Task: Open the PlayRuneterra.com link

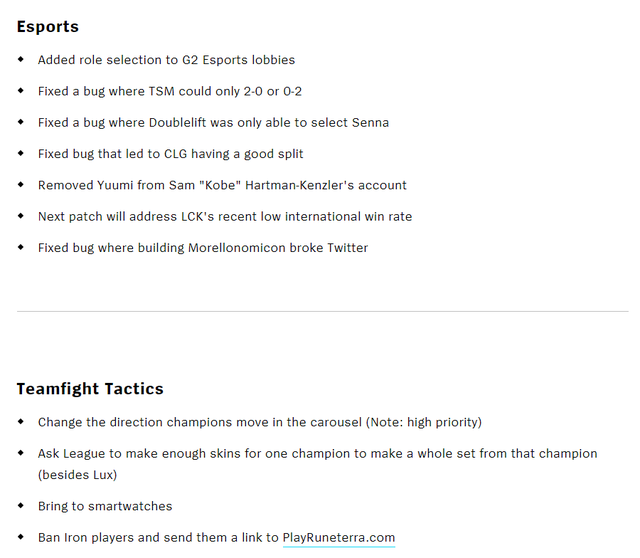Action: pos(339,537)
